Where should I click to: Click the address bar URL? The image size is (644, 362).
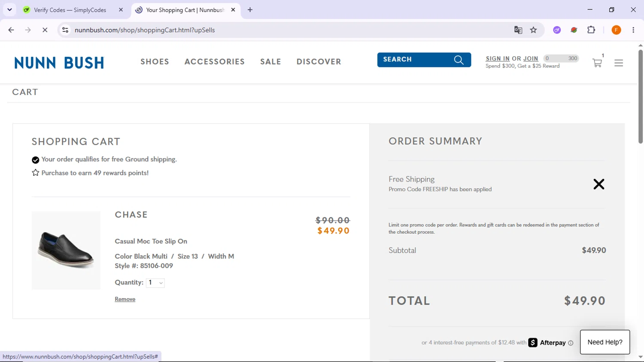tap(145, 30)
